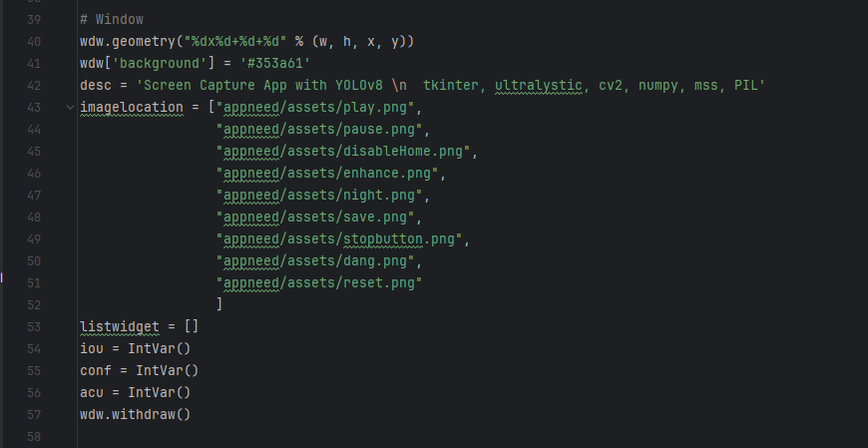The image size is (868, 448).
Task: Click line number 53 in gutter
Action: click(34, 326)
